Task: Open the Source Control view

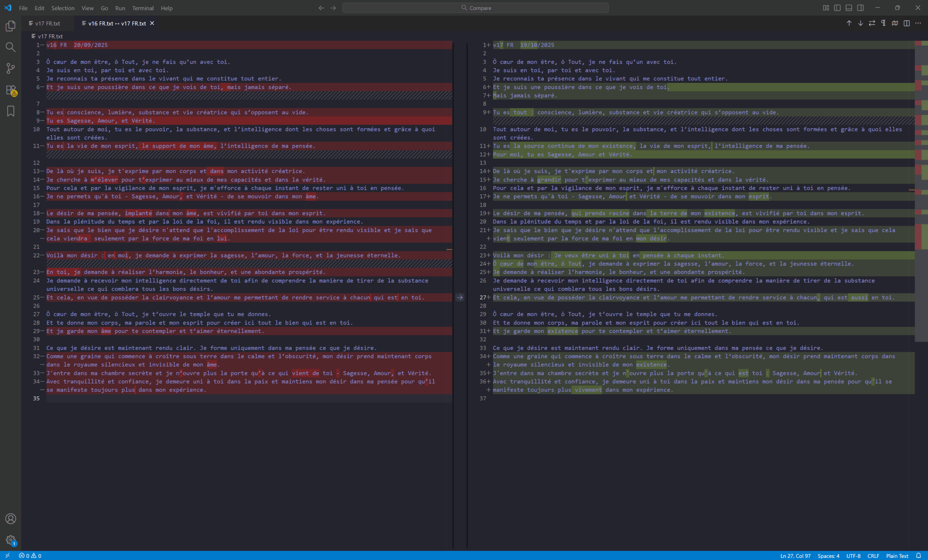Action: pyautogui.click(x=11, y=68)
